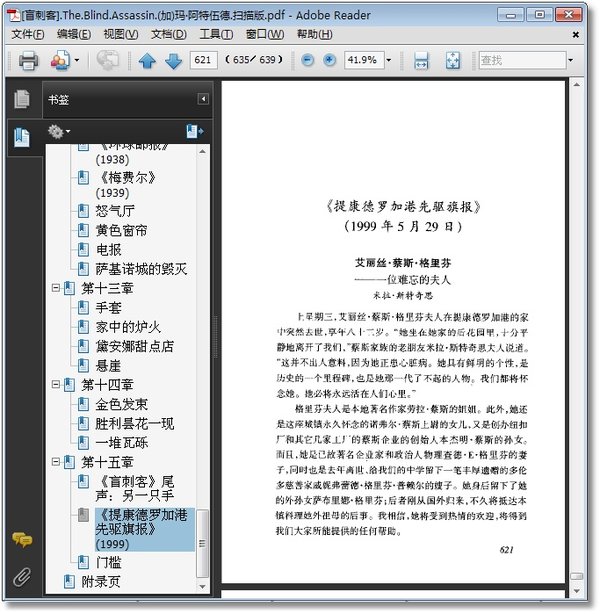Open the comments panel icon

(22, 540)
